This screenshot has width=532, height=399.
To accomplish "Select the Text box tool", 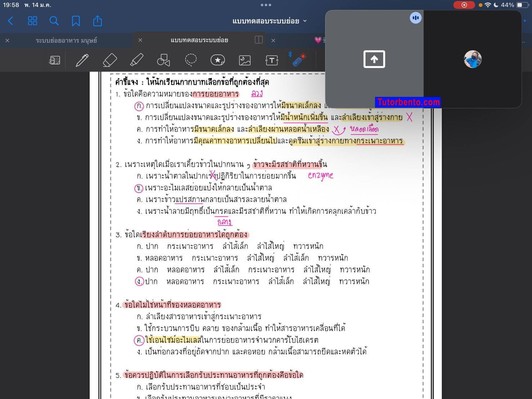I will 272,60.
